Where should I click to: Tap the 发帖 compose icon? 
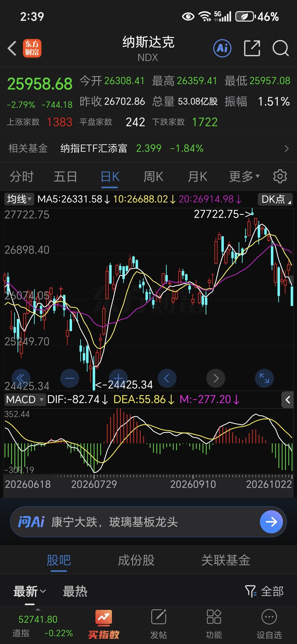(159, 617)
